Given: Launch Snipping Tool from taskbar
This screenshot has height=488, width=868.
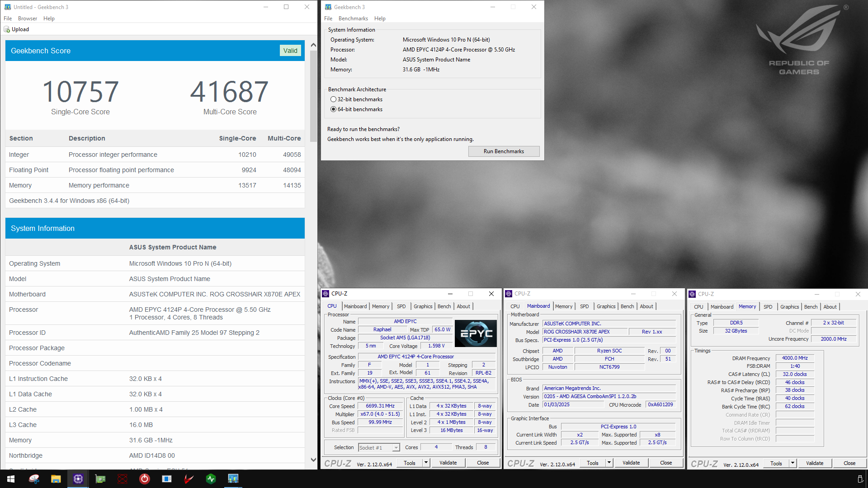Looking at the screenshot, I should click(x=34, y=479).
